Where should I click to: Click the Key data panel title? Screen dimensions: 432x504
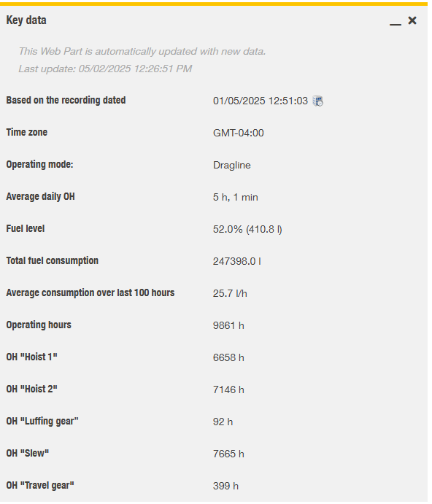pyautogui.click(x=26, y=20)
